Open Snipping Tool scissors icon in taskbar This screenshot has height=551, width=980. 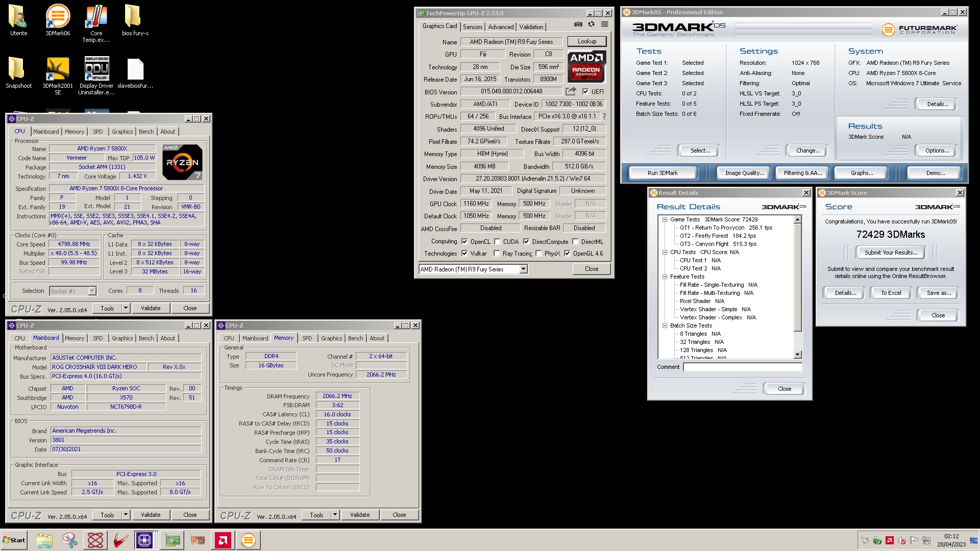70,540
